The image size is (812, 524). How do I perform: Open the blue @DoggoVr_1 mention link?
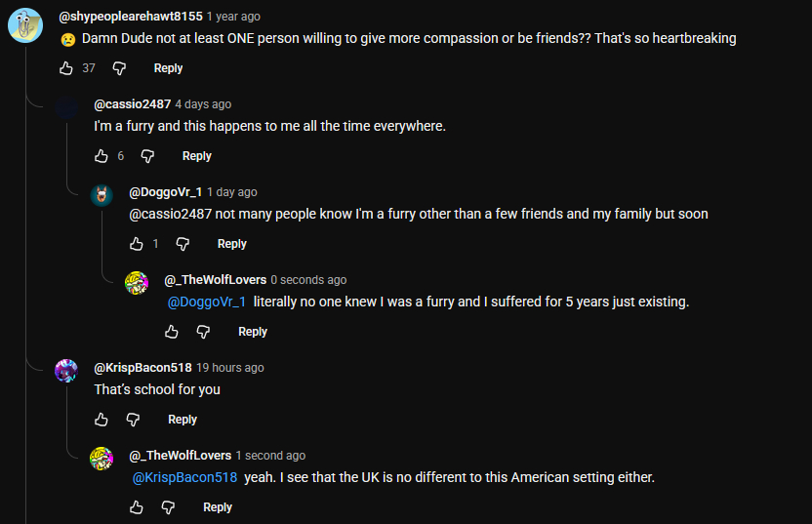pyautogui.click(x=207, y=302)
